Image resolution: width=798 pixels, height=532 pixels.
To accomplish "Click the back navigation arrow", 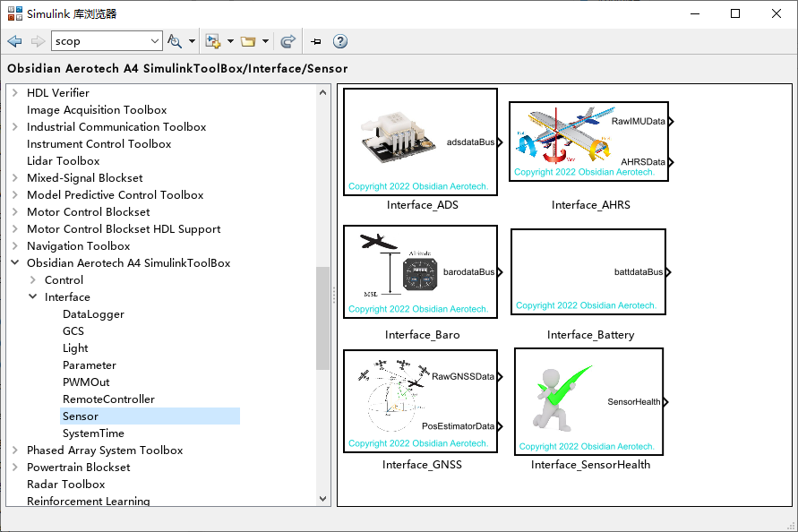I will pos(14,41).
